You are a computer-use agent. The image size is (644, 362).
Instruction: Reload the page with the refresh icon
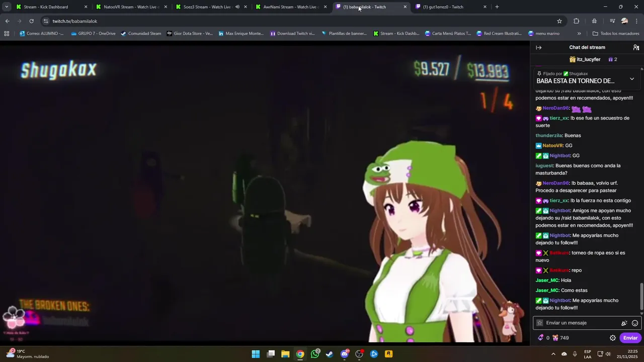tap(32, 21)
